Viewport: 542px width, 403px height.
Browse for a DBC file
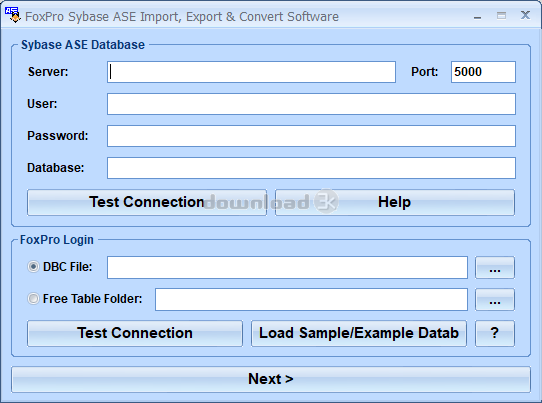(495, 268)
